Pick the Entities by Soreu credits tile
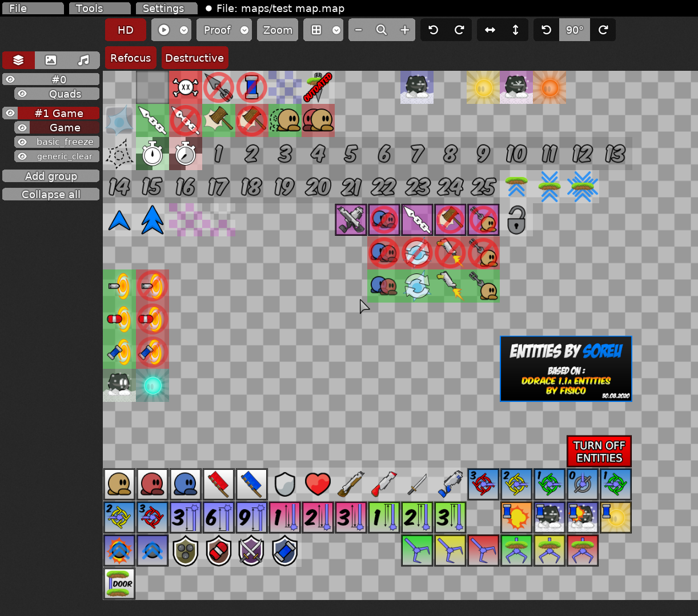 point(566,369)
